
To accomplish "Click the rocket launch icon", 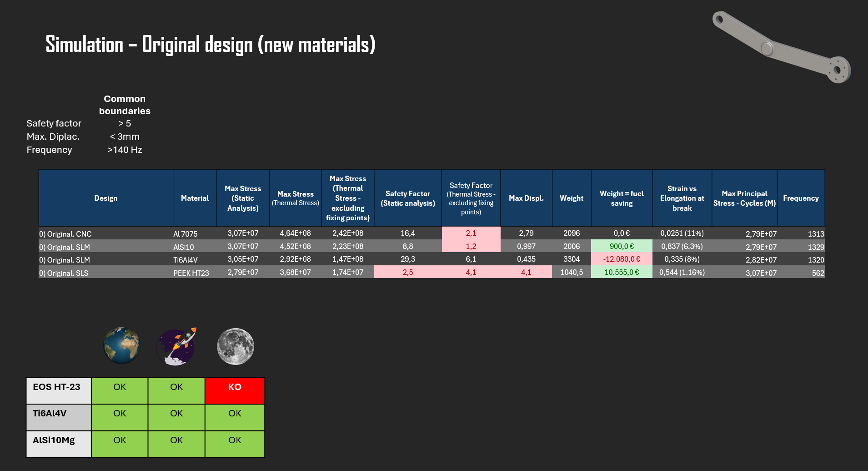I will [x=177, y=346].
